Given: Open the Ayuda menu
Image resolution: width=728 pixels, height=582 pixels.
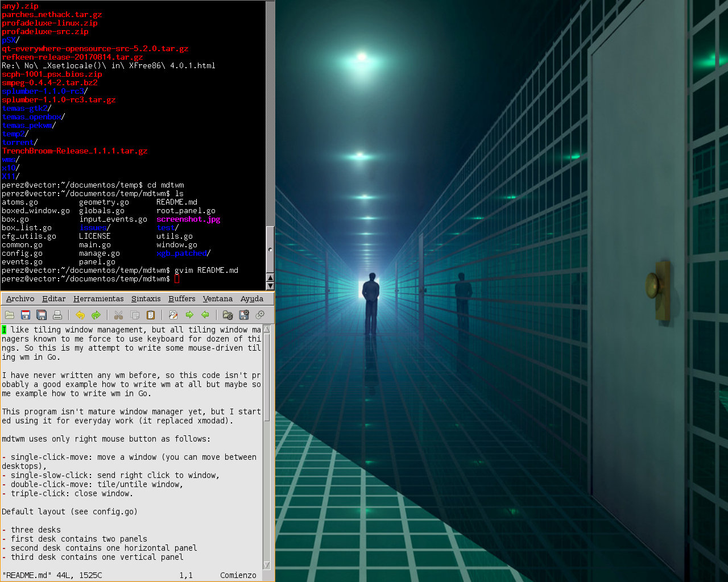Looking at the screenshot, I should 252,299.
